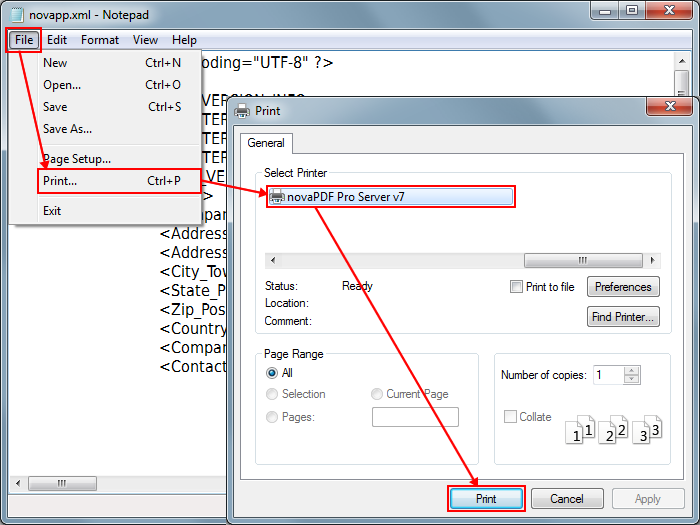The width and height of the screenshot is (700, 525).
Task: Select the Selection page range option
Action: [x=272, y=394]
